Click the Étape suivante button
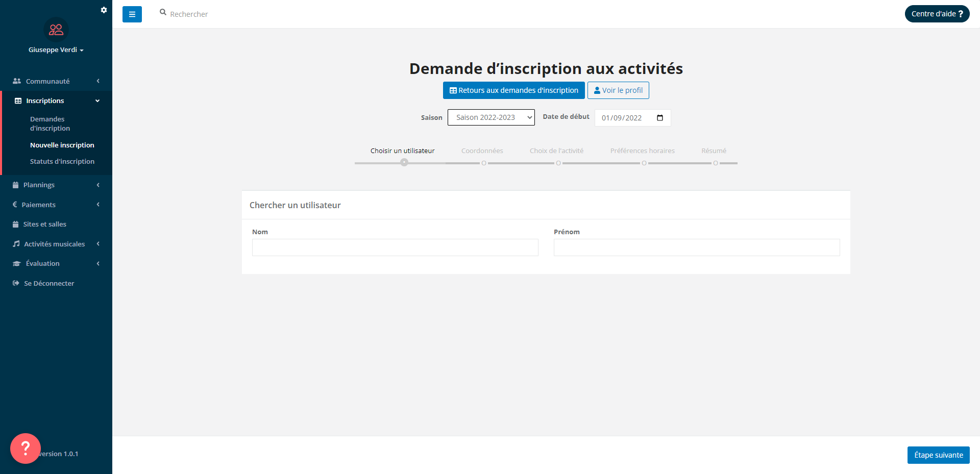This screenshot has width=980, height=474. (938, 455)
